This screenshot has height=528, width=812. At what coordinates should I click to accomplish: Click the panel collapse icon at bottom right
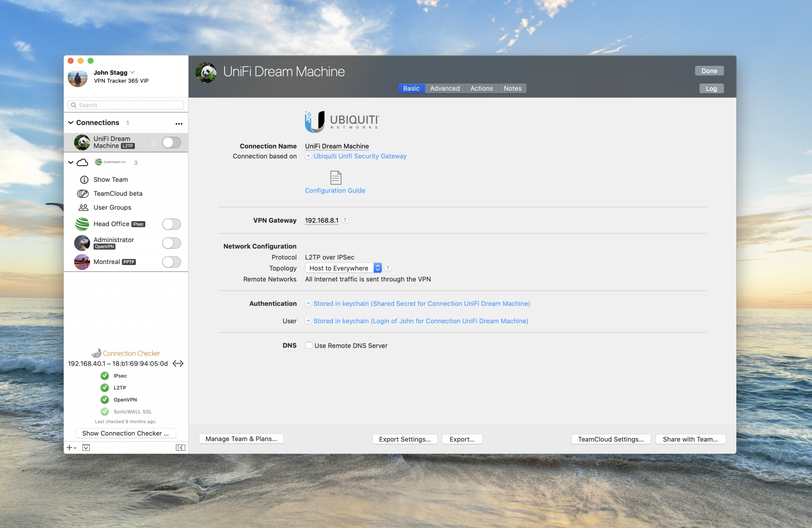[180, 447]
